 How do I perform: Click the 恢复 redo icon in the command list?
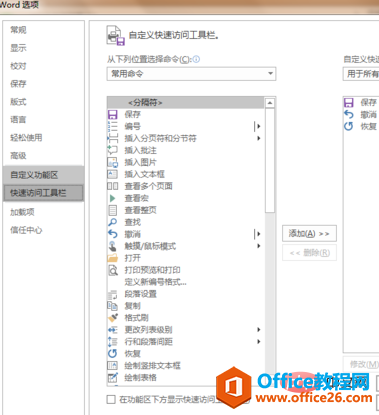[113, 353]
